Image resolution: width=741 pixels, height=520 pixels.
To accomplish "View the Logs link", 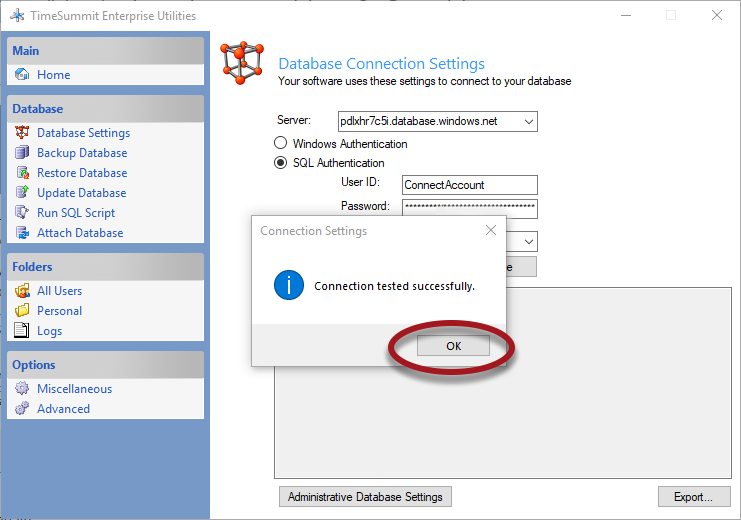I will pos(50,331).
